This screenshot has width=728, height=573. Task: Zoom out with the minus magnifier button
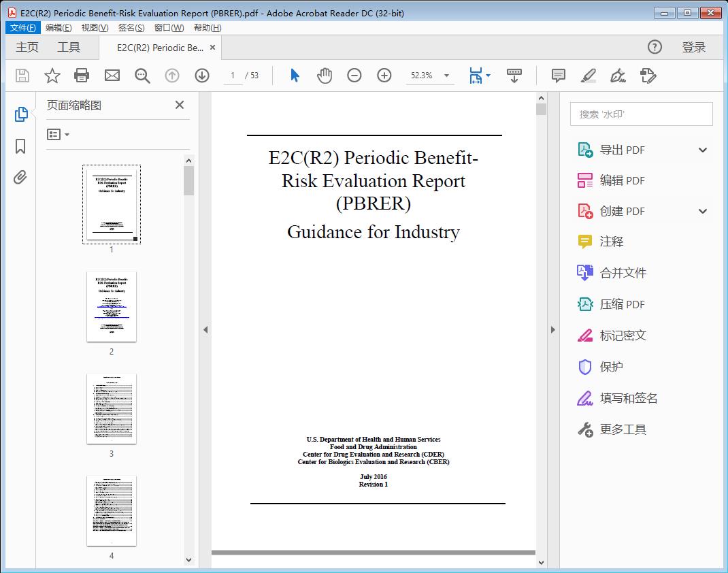tap(354, 76)
